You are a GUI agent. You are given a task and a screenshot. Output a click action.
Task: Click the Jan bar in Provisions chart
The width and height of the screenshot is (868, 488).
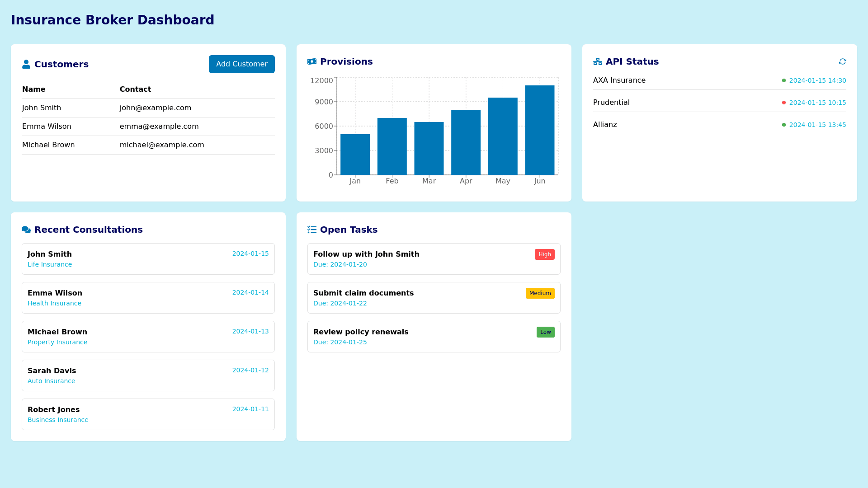click(355, 155)
